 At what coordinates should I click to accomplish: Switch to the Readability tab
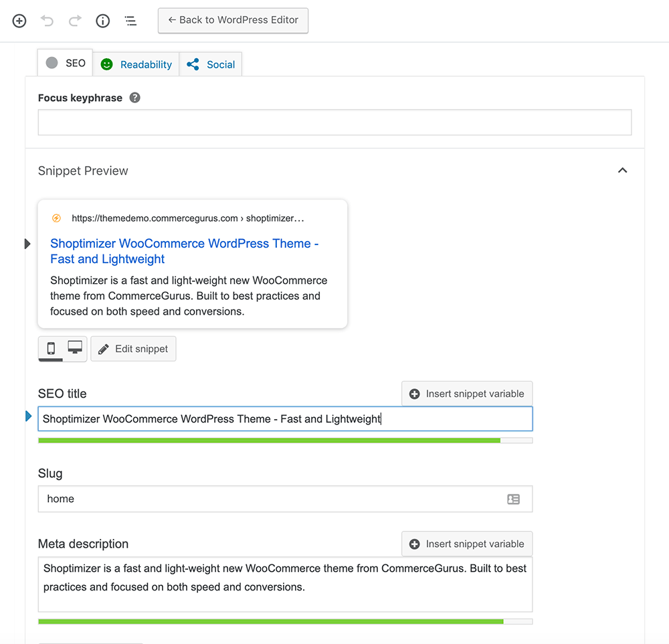coord(136,64)
